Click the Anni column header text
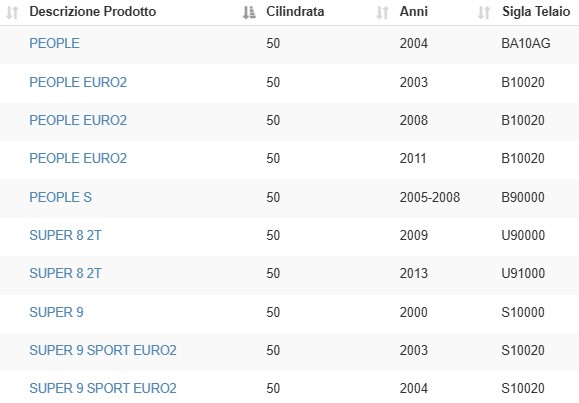The width and height of the screenshot is (579, 403). pyautogui.click(x=414, y=11)
